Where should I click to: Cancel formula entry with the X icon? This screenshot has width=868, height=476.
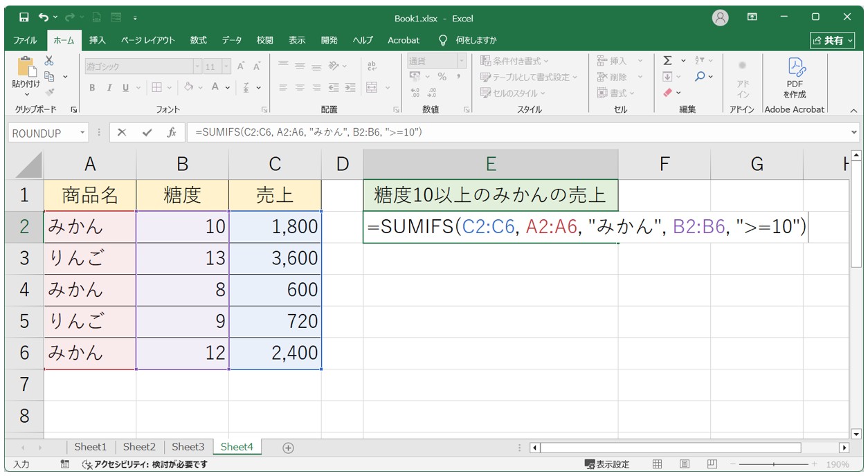pyautogui.click(x=122, y=133)
